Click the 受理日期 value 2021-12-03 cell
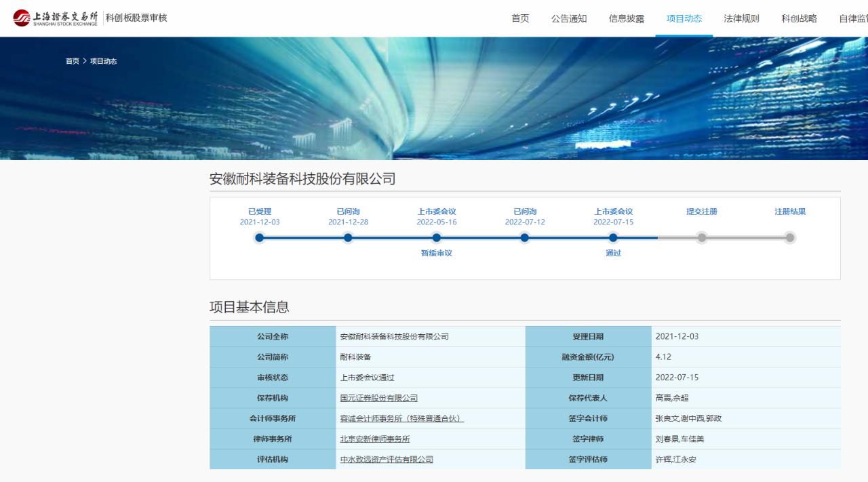Screen dimensions: 868x482 746,336
